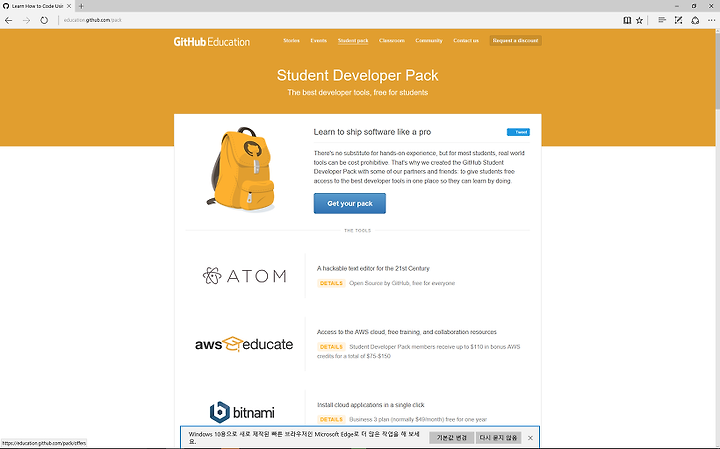Expand DETAILS for the Atom offer

tap(331, 283)
